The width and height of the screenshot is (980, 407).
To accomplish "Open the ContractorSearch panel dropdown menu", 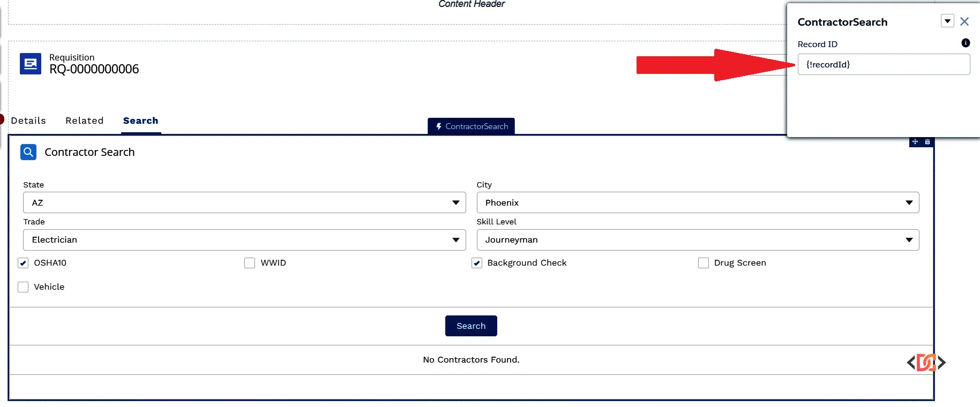I will pos(947,21).
